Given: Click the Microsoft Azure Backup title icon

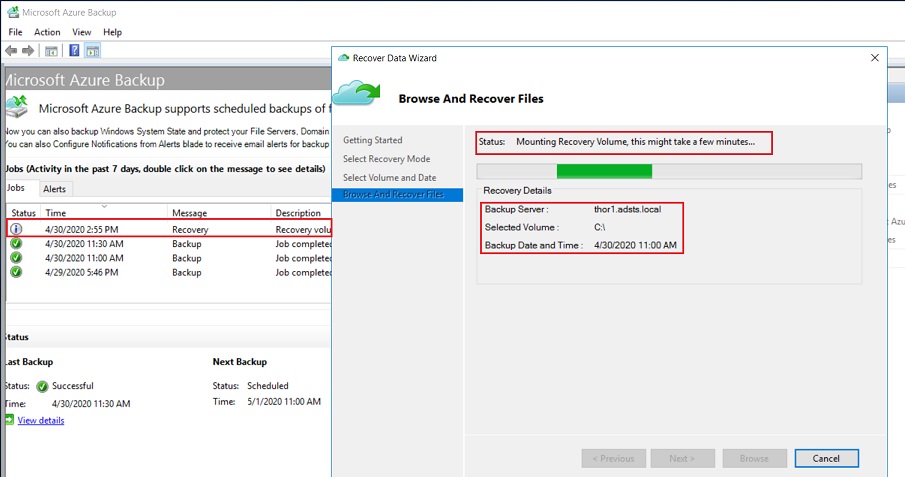Looking at the screenshot, I should point(13,12).
